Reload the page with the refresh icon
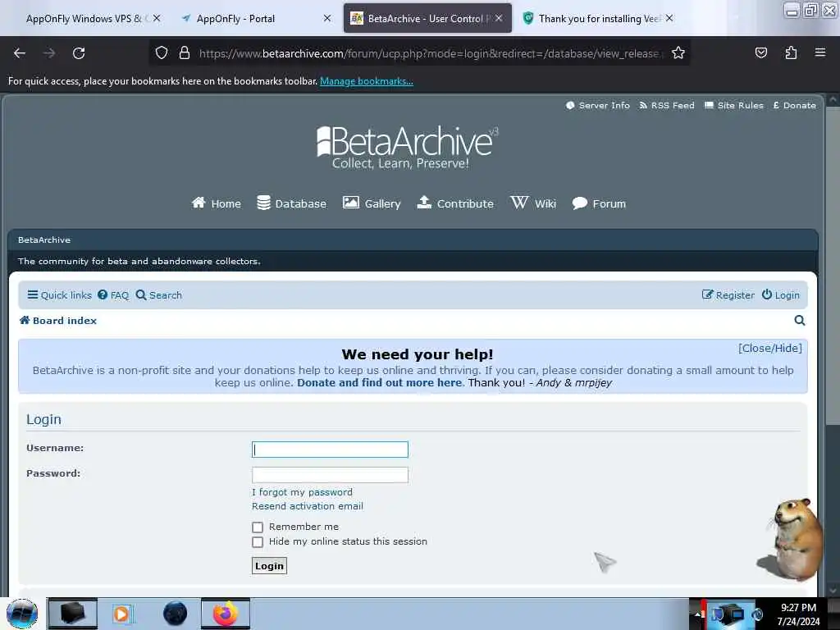Viewport: 840px width, 630px height. (x=79, y=53)
